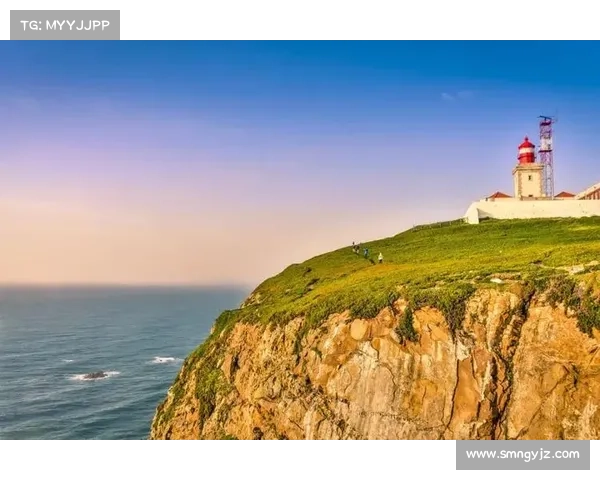Click the dark rock in the sea
Screen dimensions: 600x480
(94, 376)
